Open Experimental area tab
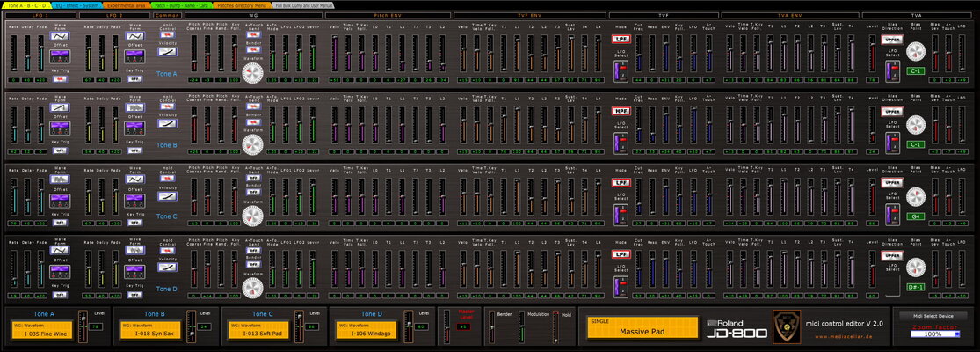The width and height of the screenshot is (980, 352). pos(126,4)
